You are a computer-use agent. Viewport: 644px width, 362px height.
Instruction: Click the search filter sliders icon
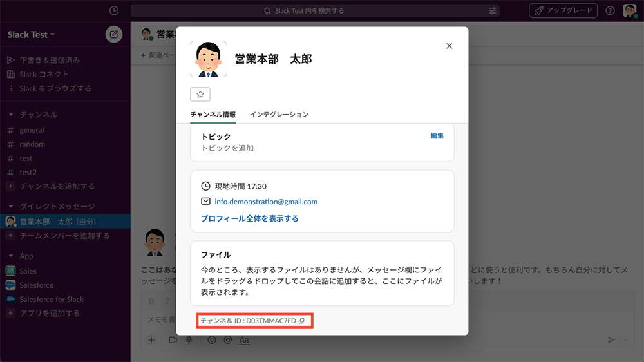click(493, 11)
